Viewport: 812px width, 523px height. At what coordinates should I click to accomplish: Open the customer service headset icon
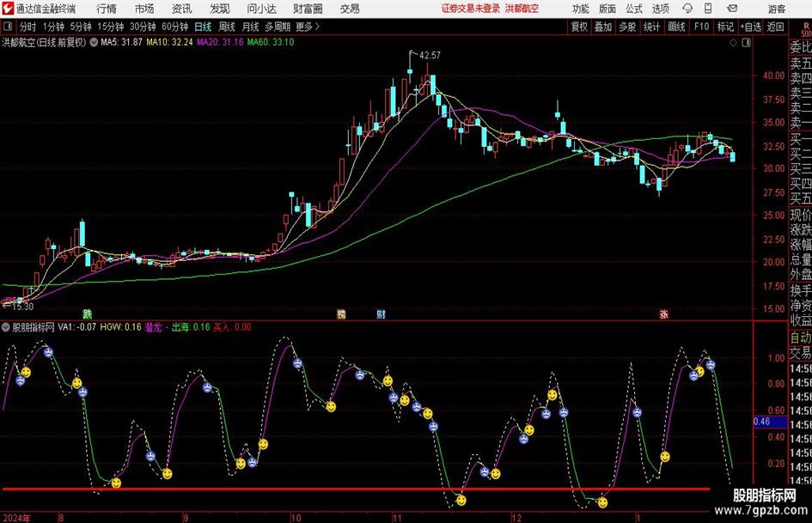687,9
